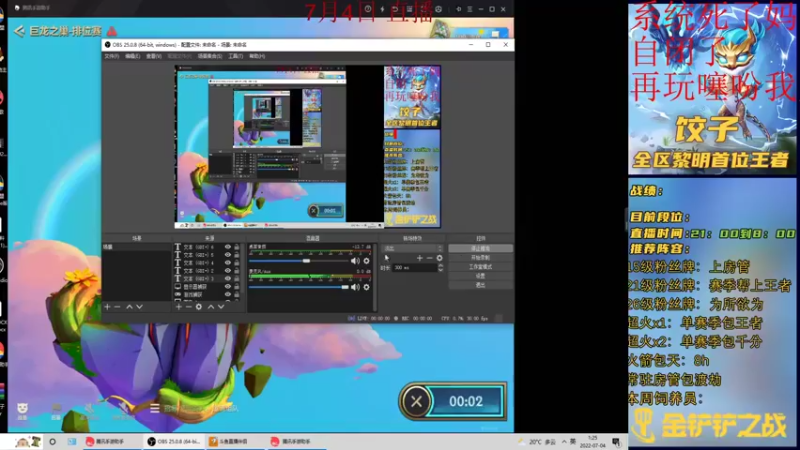
Task: Open Windows search circle on taskbar
Action: pos(53,441)
